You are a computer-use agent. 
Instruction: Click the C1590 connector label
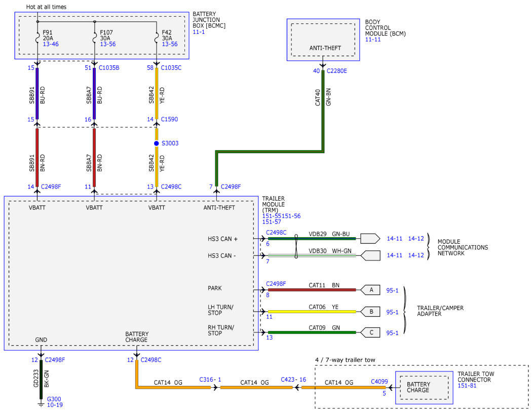coord(169,120)
